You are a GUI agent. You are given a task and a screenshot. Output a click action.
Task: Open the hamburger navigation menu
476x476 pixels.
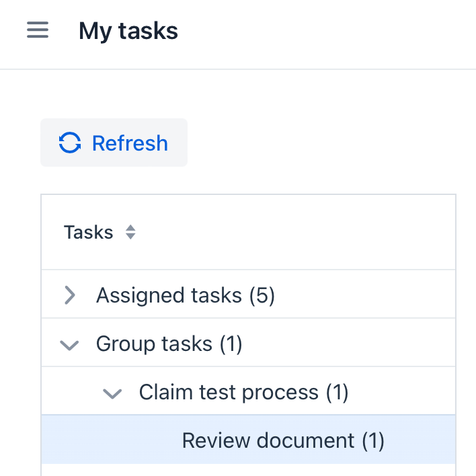coord(38,31)
